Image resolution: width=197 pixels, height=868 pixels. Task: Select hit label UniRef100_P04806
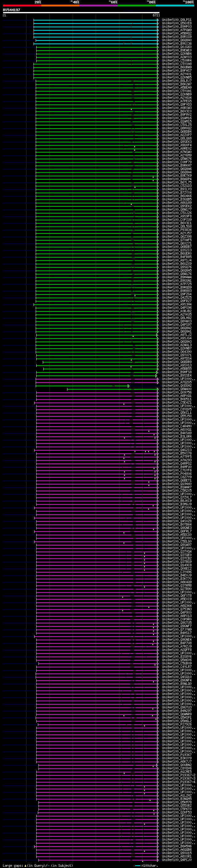point(176,474)
